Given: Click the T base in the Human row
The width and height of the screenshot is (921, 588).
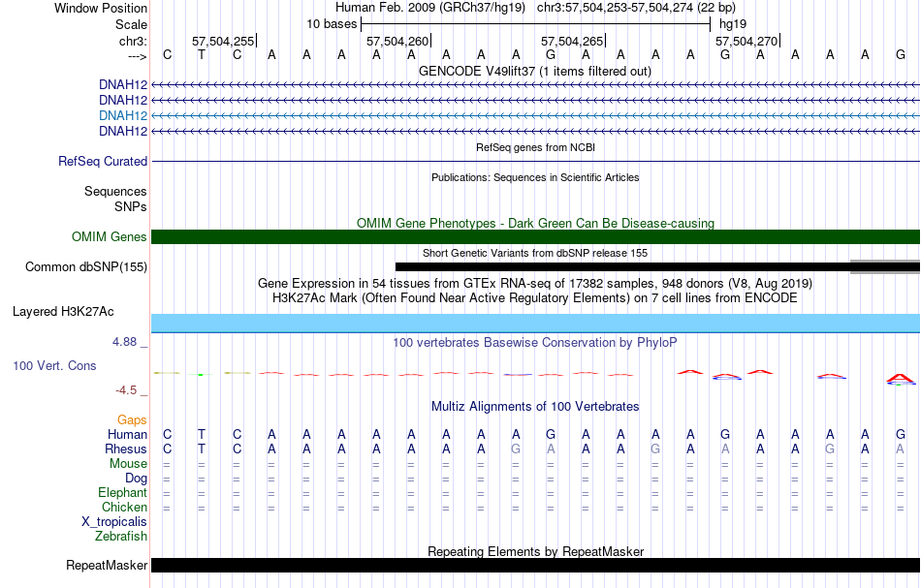Looking at the screenshot, I should click(202, 435).
